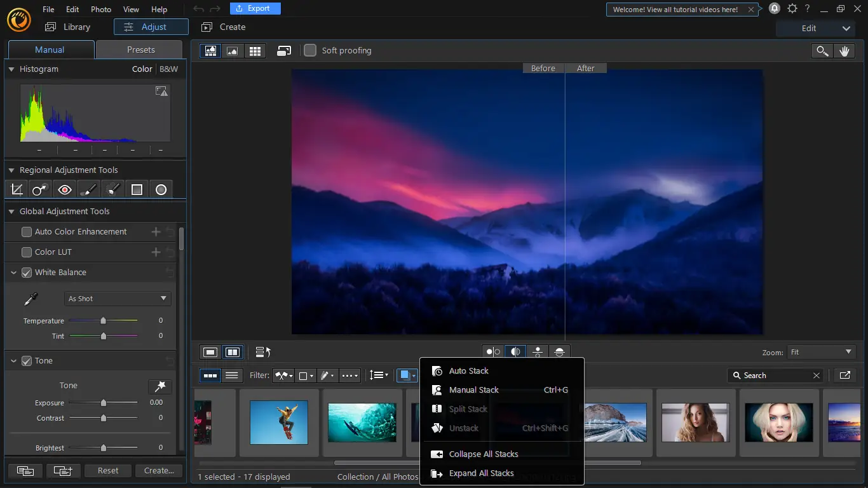Click the Export button
The width and height of the screenshot is (868, 488).
pyautogui.click(x=254, y=9)
